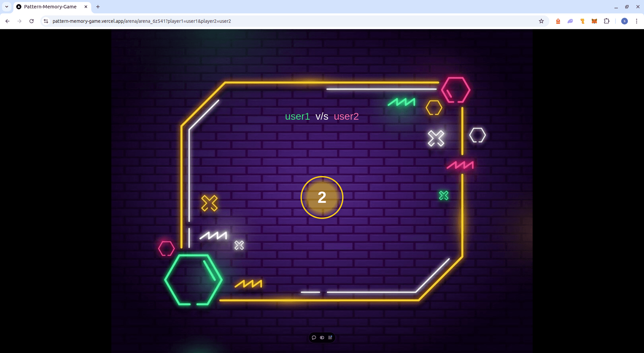Screen dimensions: 644x353
Task: Toggle the switch icon in the Vercel toolbar
Action: pos(322,338)
